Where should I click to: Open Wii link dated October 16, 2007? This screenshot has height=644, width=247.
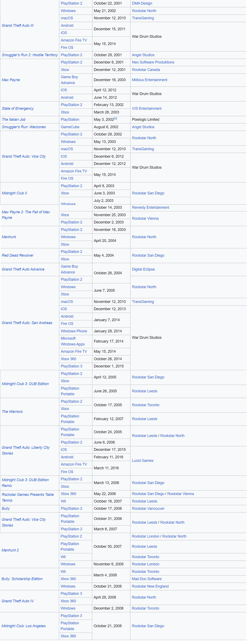tap(63, 501)
